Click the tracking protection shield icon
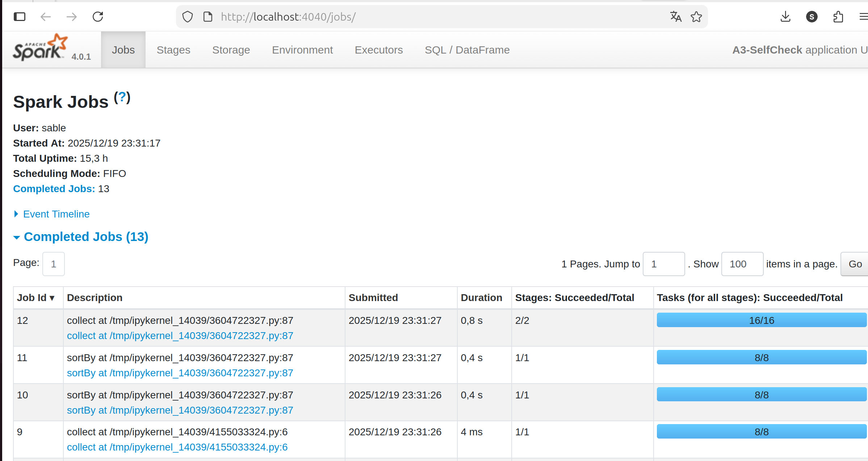Viewport: 868px width, 461px height. [x=187, y=17]
